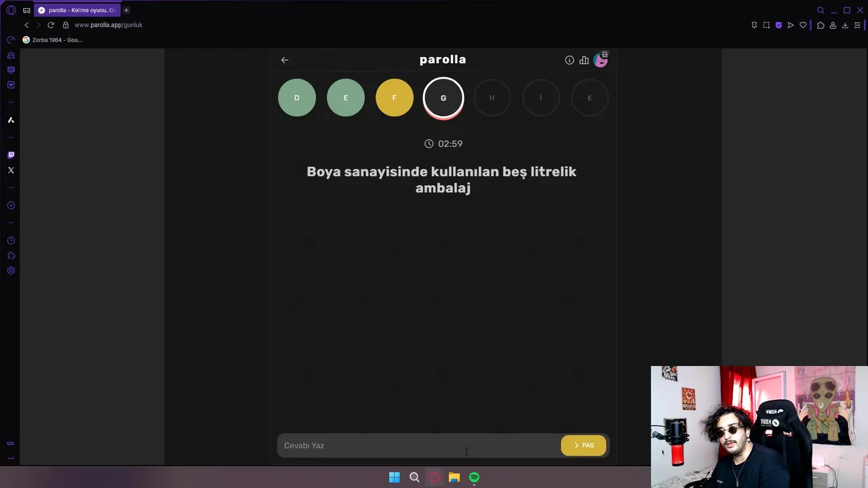Click the question text about 'ambalaj'
868x488 pixels.
442,180
